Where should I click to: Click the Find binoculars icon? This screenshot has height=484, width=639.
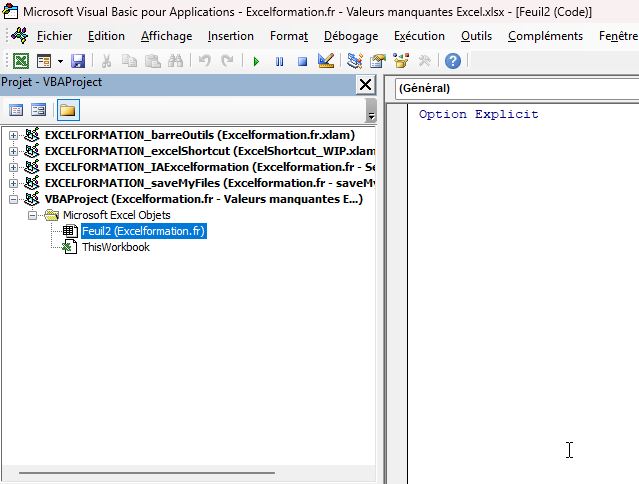(x=176, y=62)
